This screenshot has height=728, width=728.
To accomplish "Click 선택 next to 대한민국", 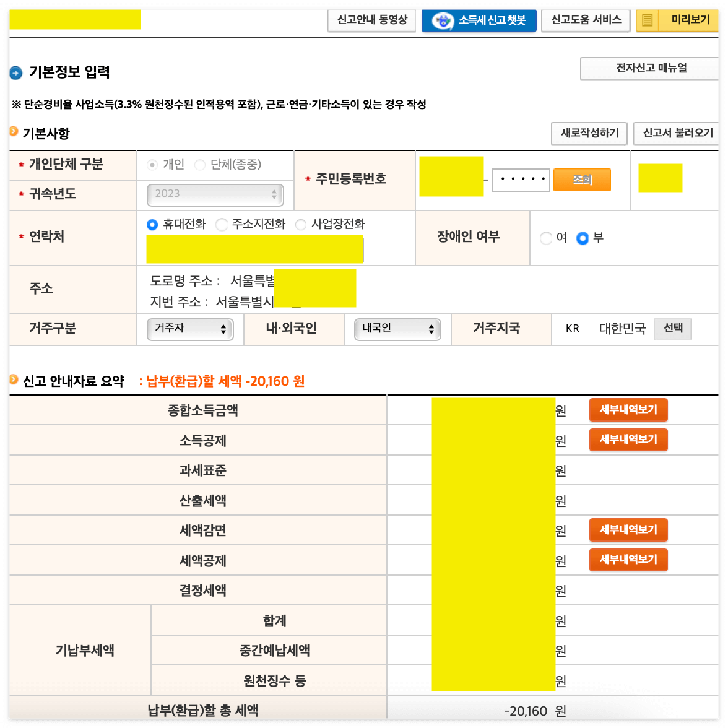I will 673,328.
